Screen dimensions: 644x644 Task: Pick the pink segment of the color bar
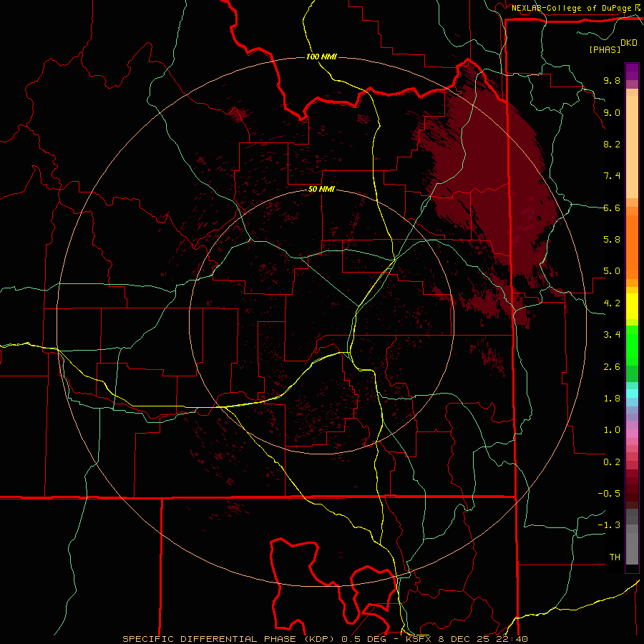632,434
